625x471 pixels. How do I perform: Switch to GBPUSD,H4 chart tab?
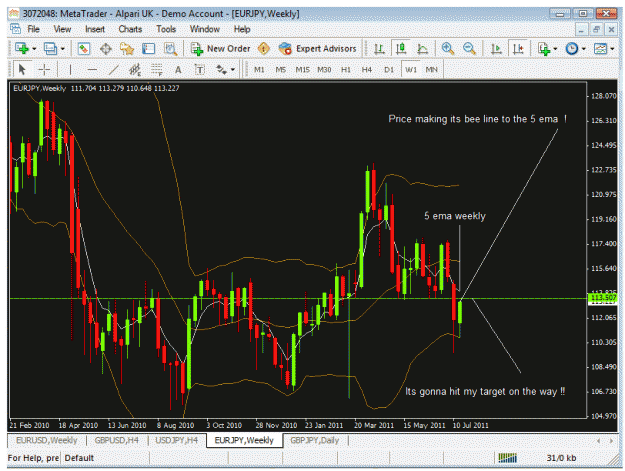pos(117,440)
